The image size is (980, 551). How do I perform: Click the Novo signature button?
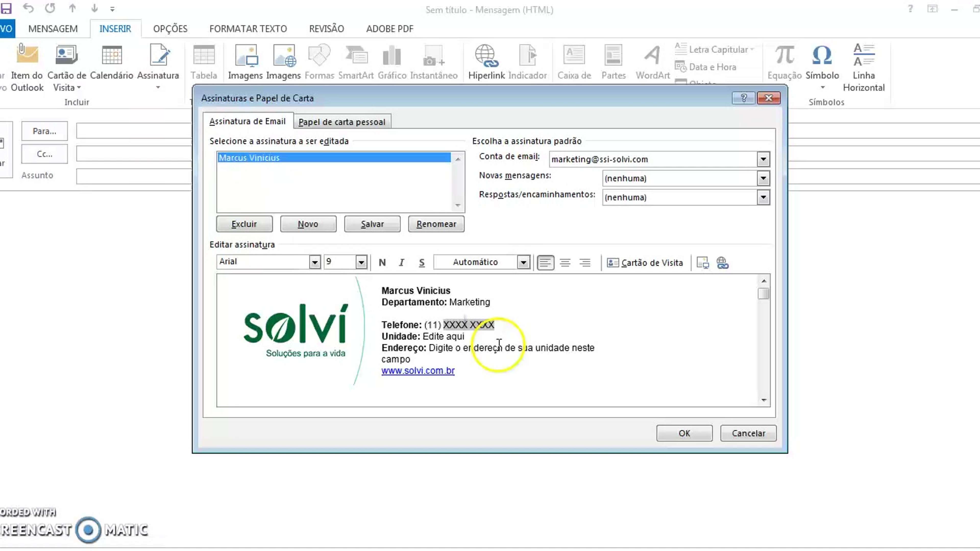click(x=308, y=224)
